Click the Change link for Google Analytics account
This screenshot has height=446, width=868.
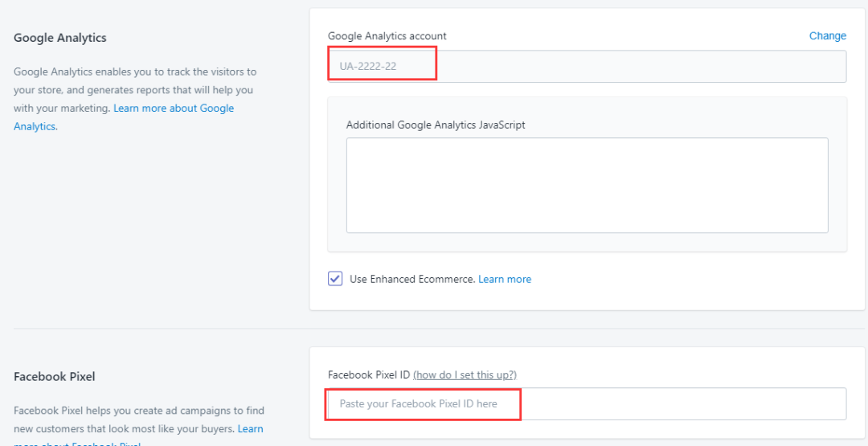coord(827,36)
